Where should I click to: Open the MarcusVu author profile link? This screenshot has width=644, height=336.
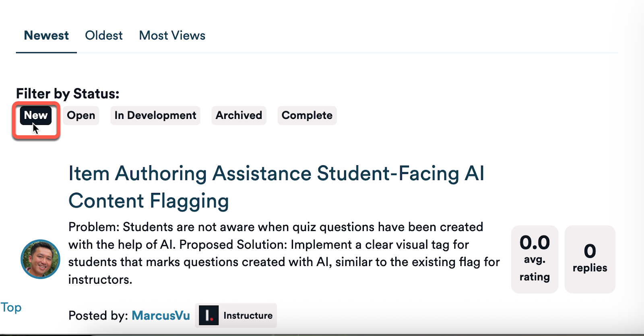[161, 316]
